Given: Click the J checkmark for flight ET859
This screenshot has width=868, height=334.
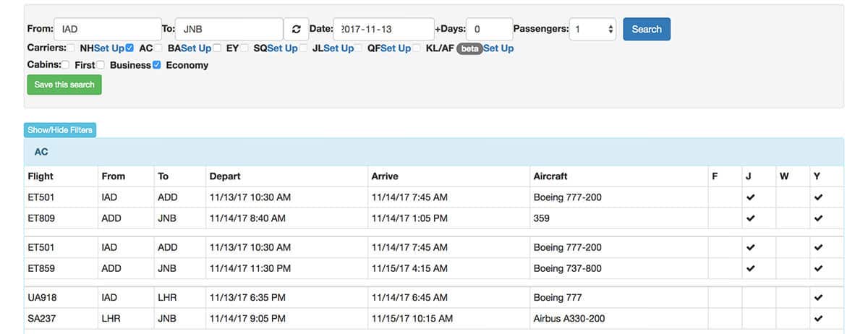Looking at the screenshot, I should click(750, 268).
